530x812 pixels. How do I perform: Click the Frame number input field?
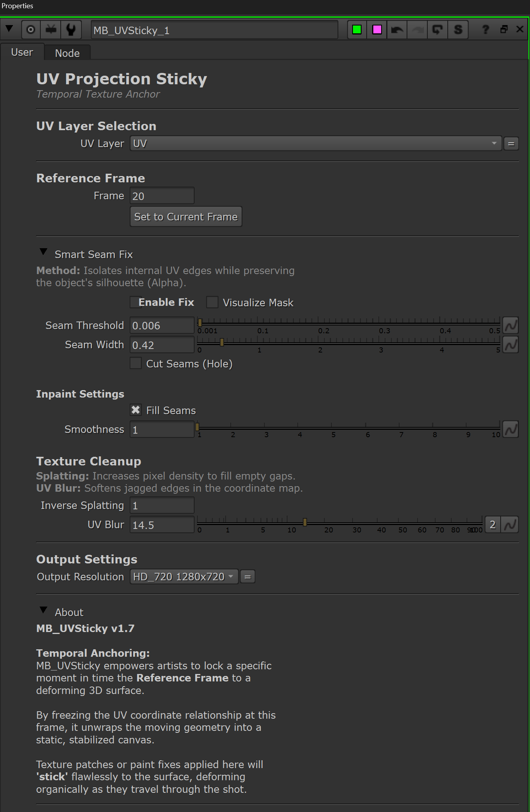pos(162,196)
